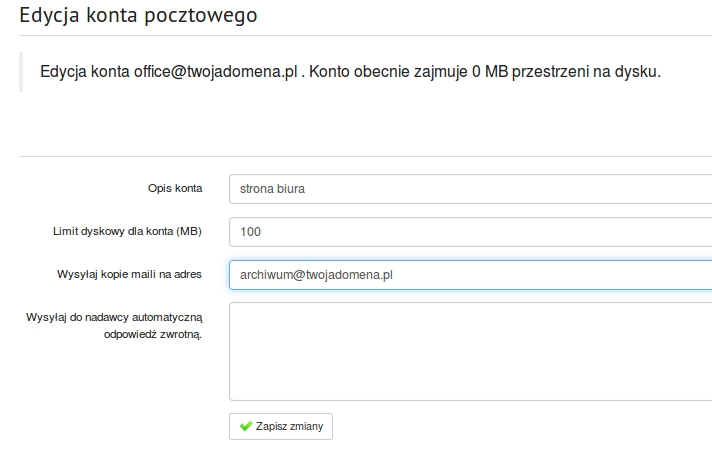Click office@twojadomena.pl in the info message
712x456 pixels.
click(215, 72)
